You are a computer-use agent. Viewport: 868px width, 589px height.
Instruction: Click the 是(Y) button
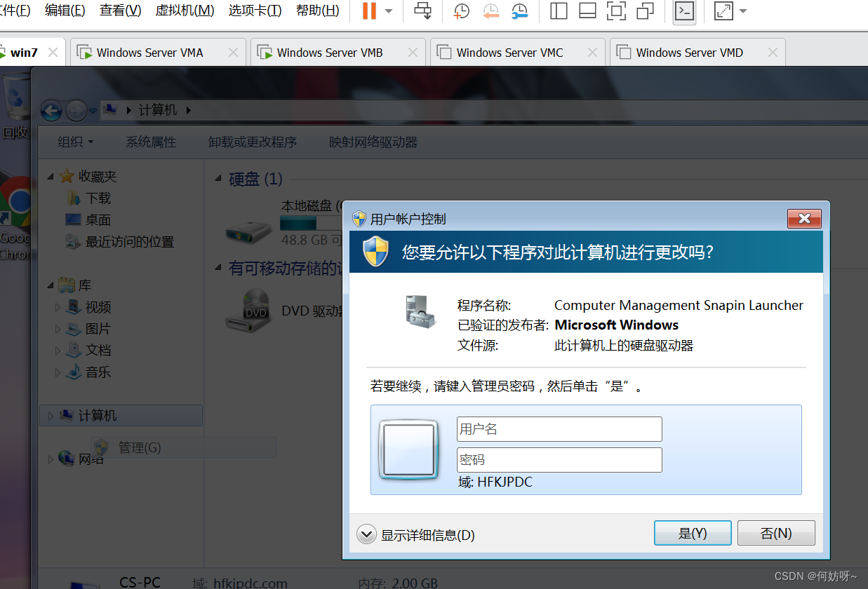coord(693,533)
